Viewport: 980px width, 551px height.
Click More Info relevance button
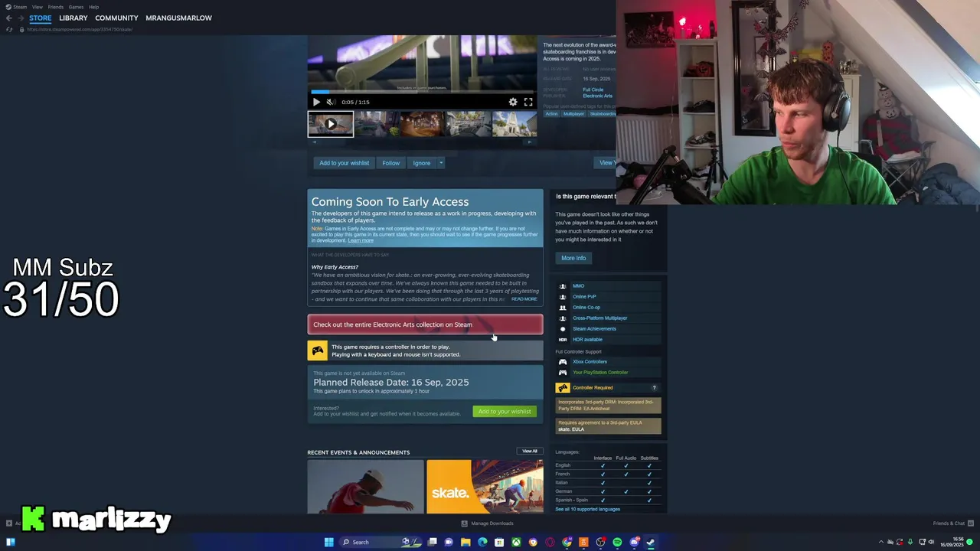(573, 258)
